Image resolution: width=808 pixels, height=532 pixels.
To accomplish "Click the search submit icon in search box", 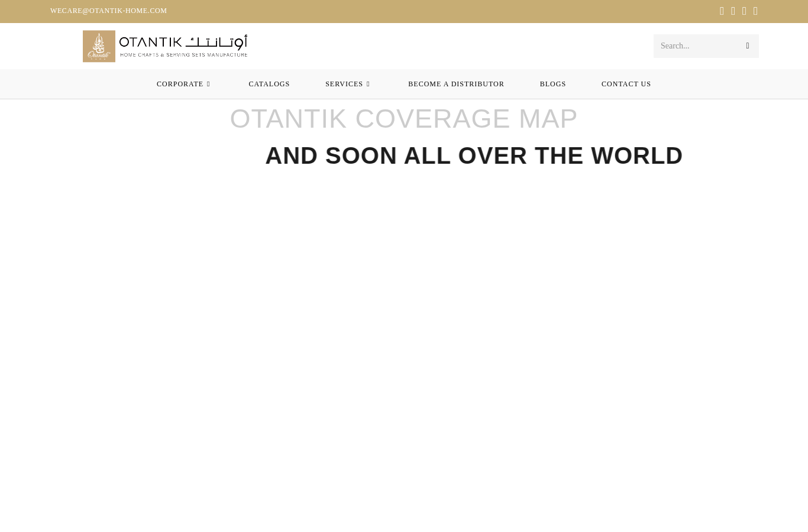I will click(748, 46).
